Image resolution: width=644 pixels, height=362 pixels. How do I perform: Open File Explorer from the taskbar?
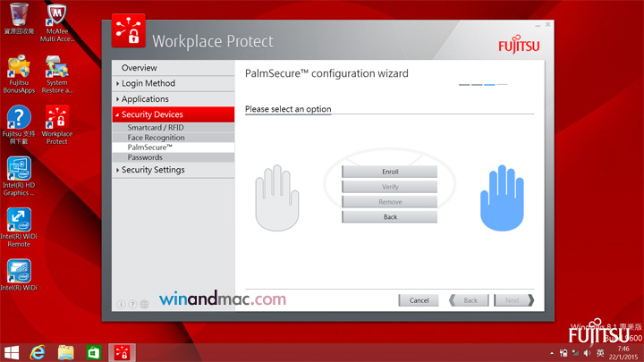pyautogui.click(x=65, y=352)
